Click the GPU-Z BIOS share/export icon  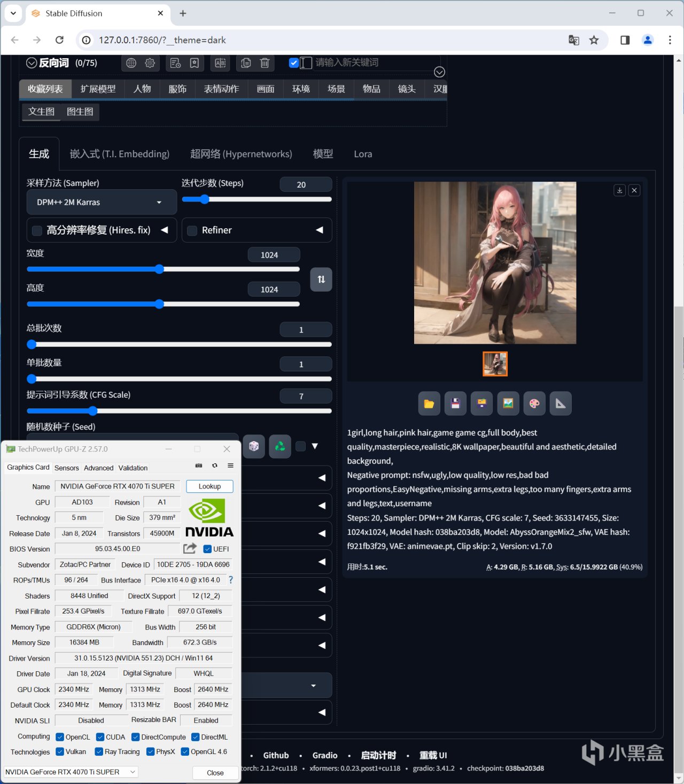(x=190, y=548)
